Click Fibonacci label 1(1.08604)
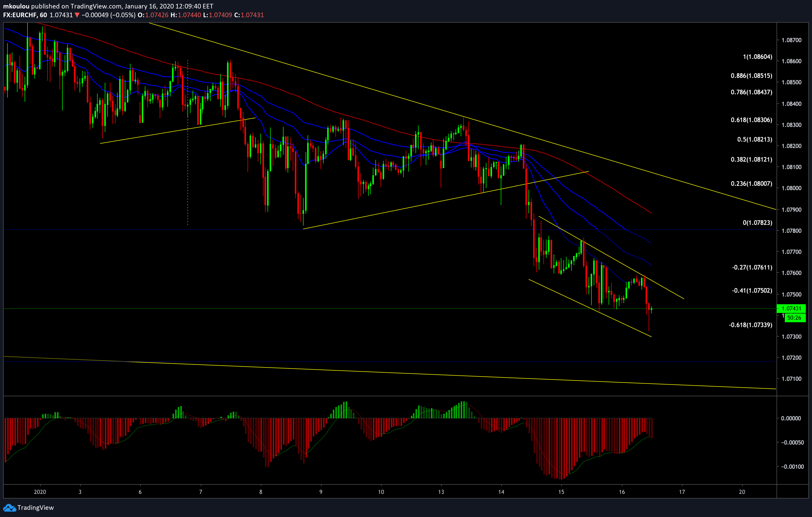Screen dimensions: 812x517 [x=757, y=57]
